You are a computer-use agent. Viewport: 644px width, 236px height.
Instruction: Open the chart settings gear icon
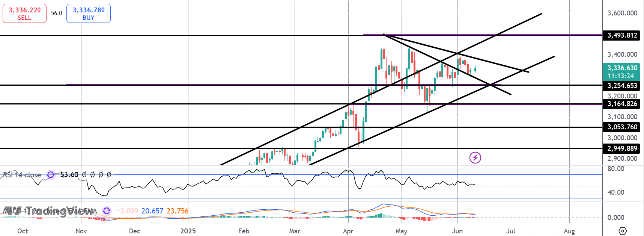pos(623,231)
